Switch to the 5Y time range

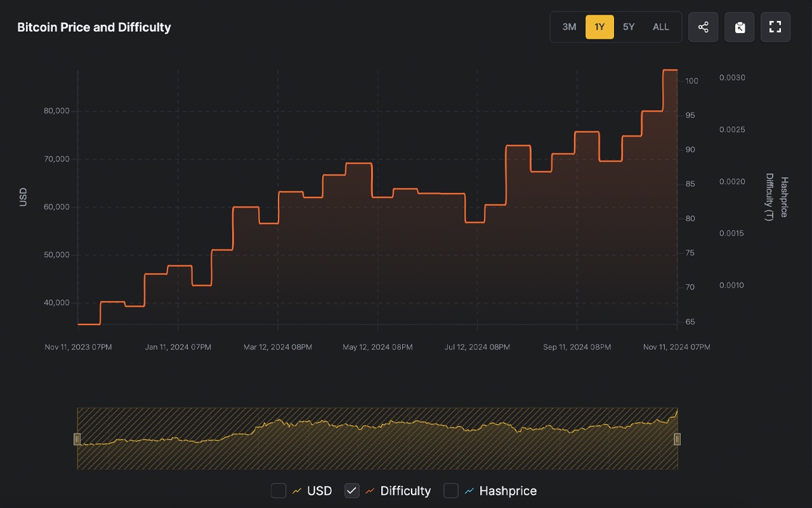[629, 27]
